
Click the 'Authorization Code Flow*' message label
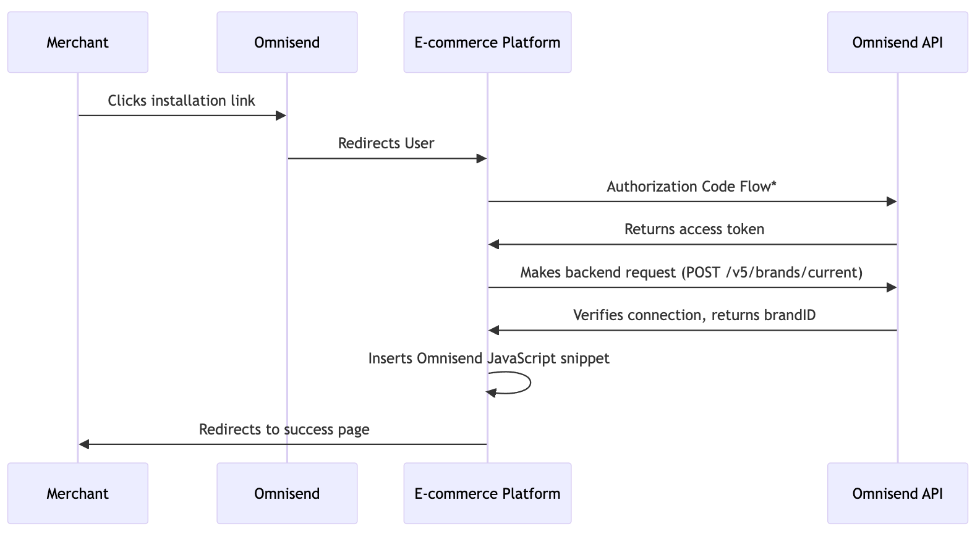(x=692, y=187)
